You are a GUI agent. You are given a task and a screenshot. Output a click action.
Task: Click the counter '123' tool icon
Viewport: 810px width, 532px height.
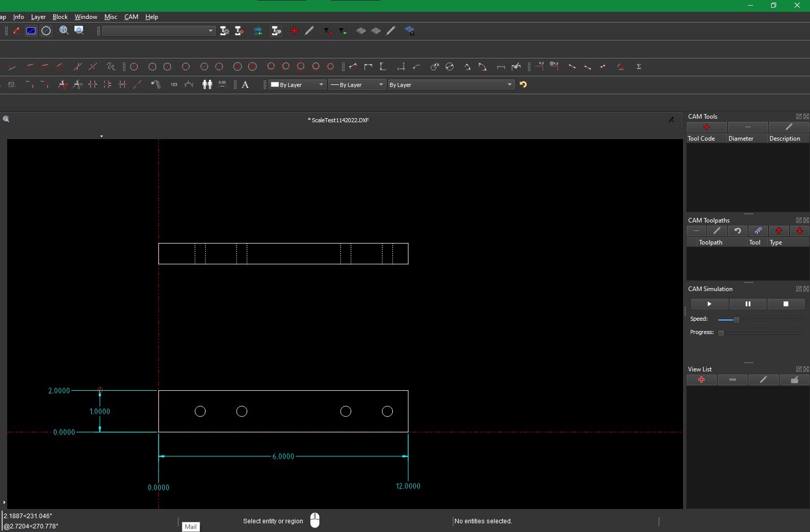click(174, 85)
